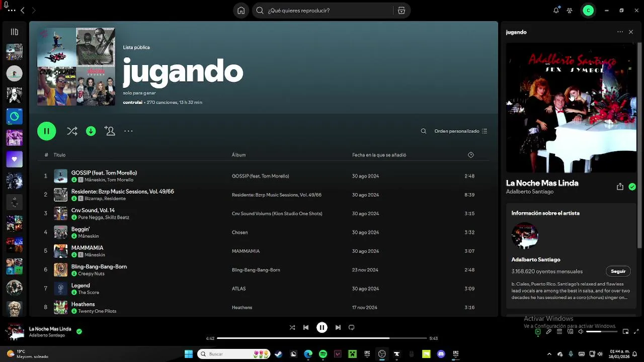This screenshot has height=362, width=644.
Task: Open the Chosen album link
Action: [x=239, y=232]
